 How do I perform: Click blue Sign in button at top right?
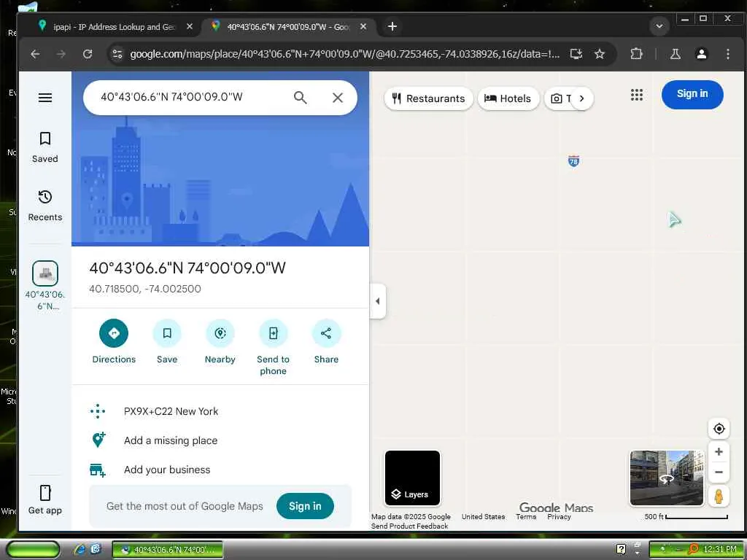tap(692, 94)
